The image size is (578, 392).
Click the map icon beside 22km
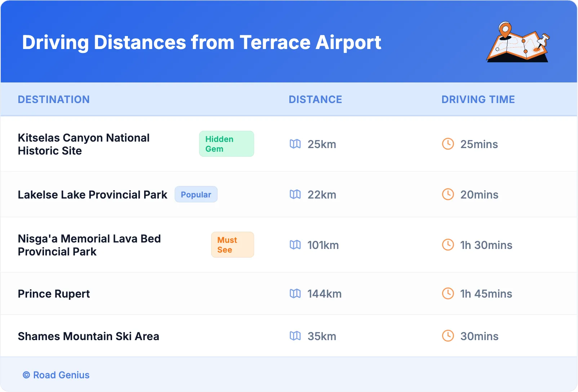[295, 195]
